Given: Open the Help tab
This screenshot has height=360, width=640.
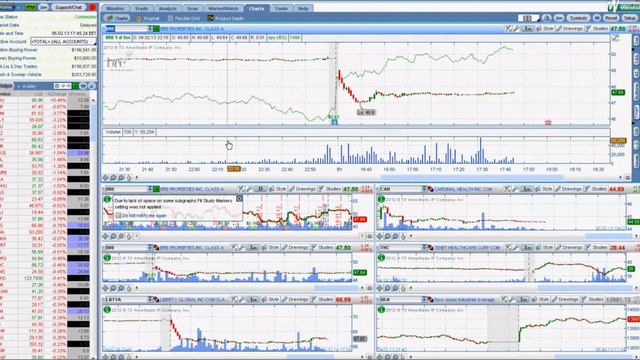Looking at the screenshot, I should pyautogui.click(x=303, y=8).
